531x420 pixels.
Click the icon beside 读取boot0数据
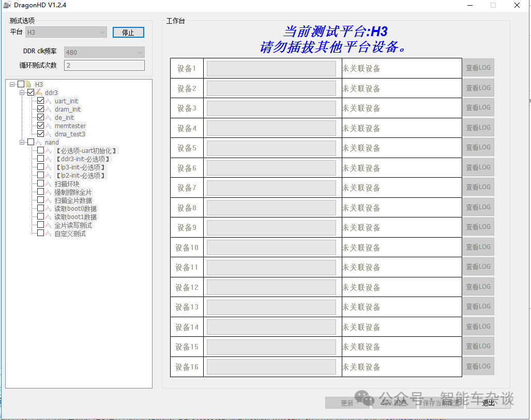(x=49, y=209)
